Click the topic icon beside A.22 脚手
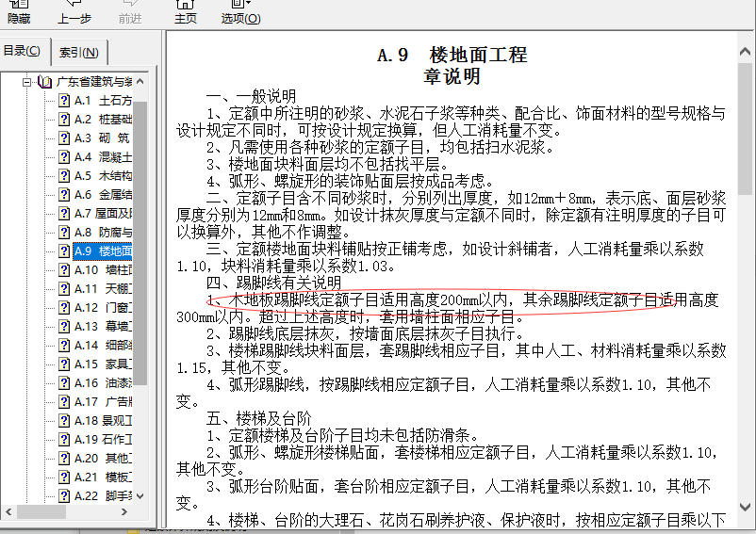756x534 pixels. coord(64,495)
